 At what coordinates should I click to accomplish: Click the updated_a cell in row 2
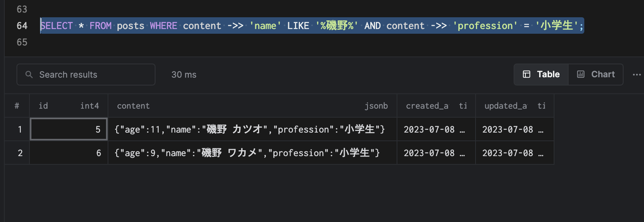click(x=514, y=153)
